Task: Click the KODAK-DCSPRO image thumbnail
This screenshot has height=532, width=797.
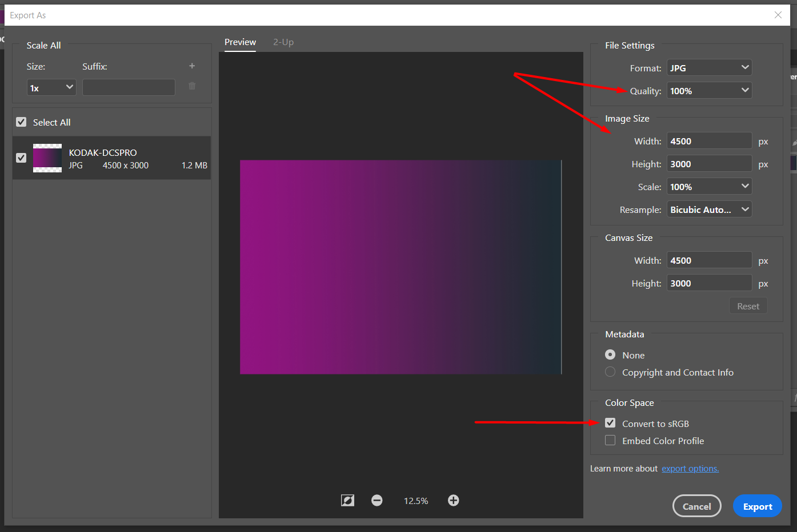Action: point(47,158)
